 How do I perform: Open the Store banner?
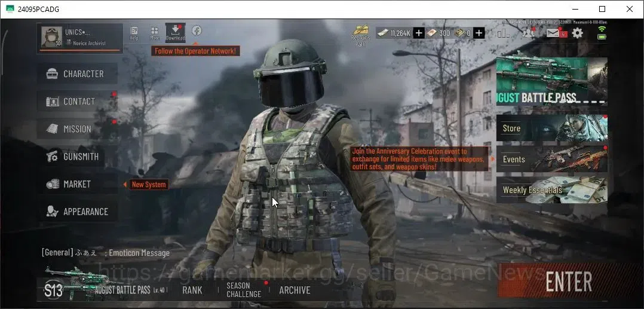coord(551,128)
